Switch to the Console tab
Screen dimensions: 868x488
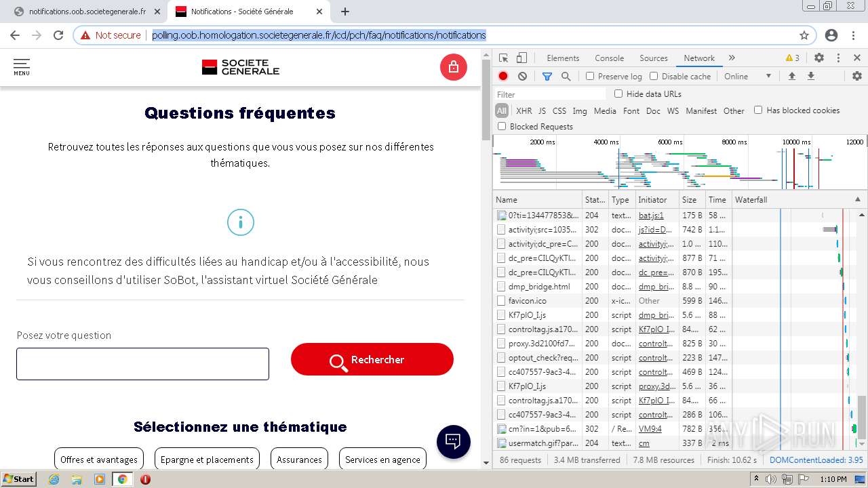pos(609,58)
